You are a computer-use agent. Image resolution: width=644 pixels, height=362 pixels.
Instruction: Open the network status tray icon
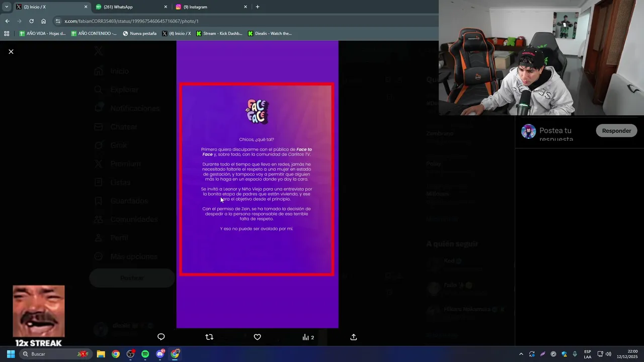(x=600, y=354)
